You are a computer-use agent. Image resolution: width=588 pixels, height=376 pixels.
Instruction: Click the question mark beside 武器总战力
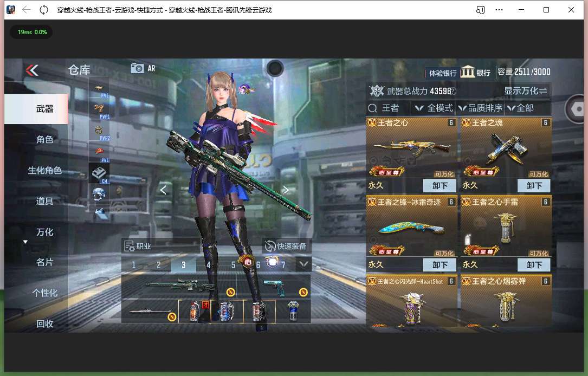[x=454, y=91]
